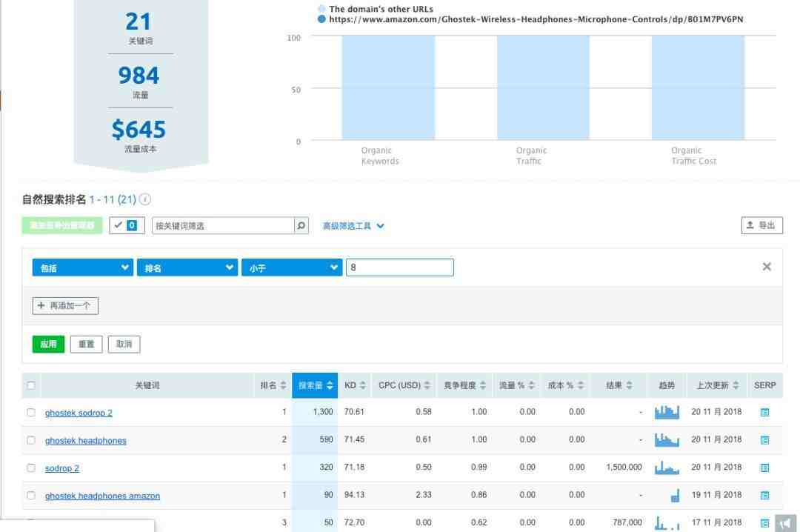The width and height of the screenshot is (800, 532).
Task: Toggle the amazon.com URL legend item
Action: coord(530,19)
